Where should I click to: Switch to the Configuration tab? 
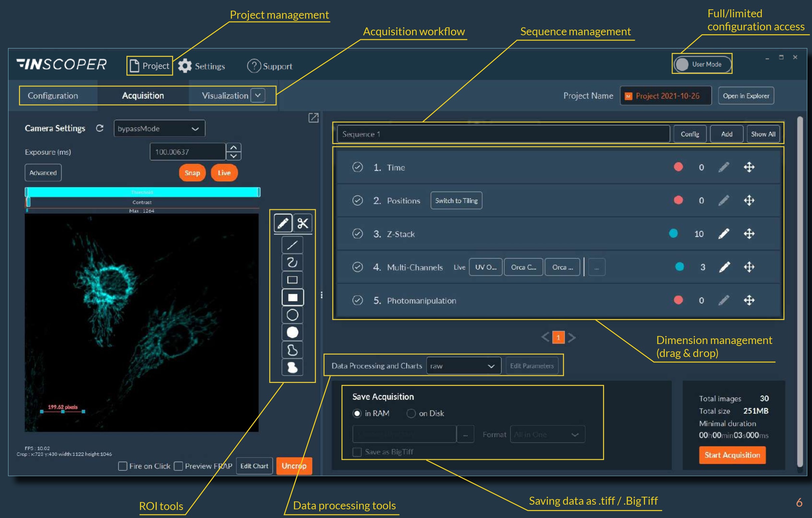point(53,96)
